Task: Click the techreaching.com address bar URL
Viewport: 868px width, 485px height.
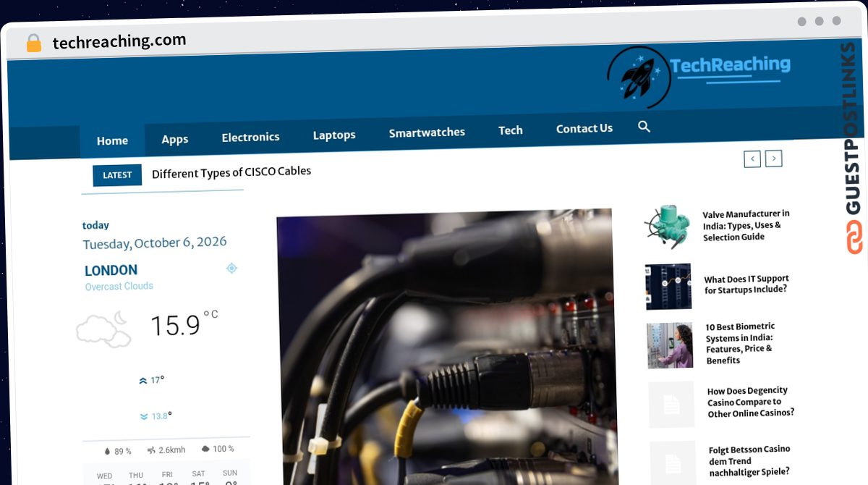Action: tap(119, 41)
